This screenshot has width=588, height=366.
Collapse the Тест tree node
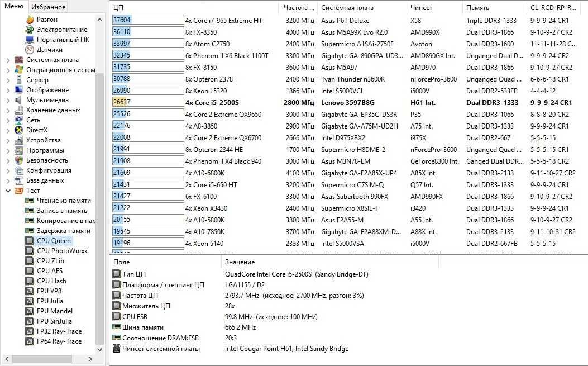(x=8, y=191)
